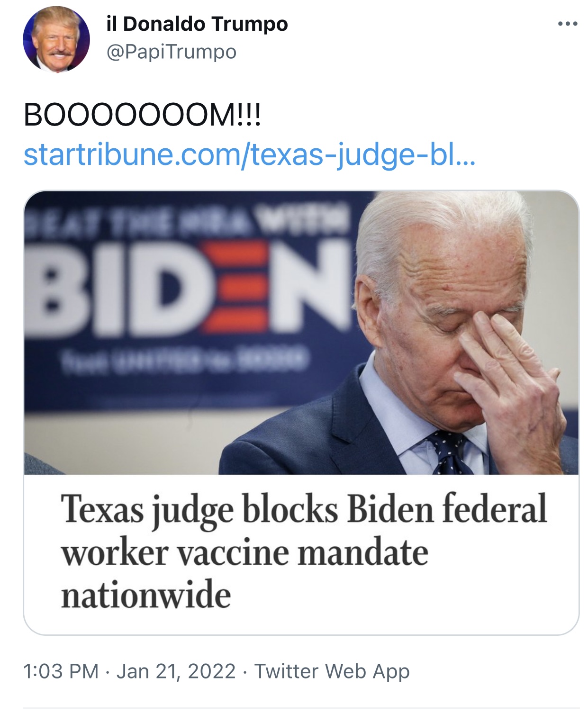Viewport: 588px width, 714px height.
Task: Open the il Donaldo Trumpo profile avatar
Action: coord(56,39)
